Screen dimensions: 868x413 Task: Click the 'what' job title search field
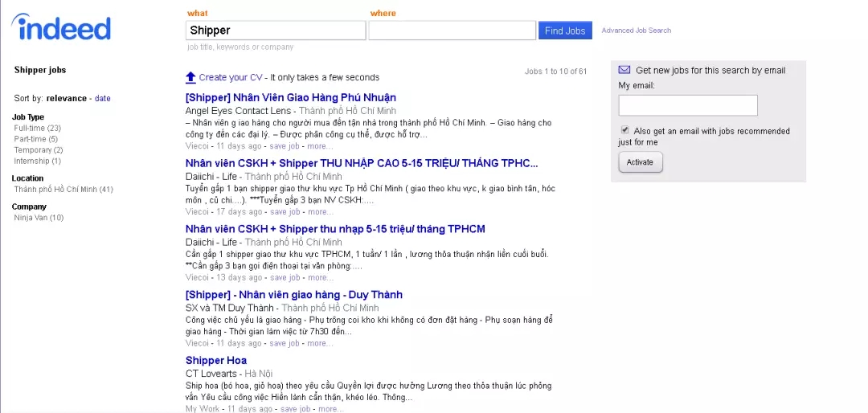[276, 31]
